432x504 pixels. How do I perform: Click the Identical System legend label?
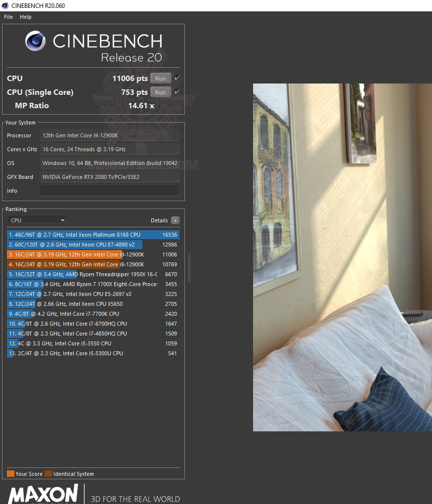74,474
